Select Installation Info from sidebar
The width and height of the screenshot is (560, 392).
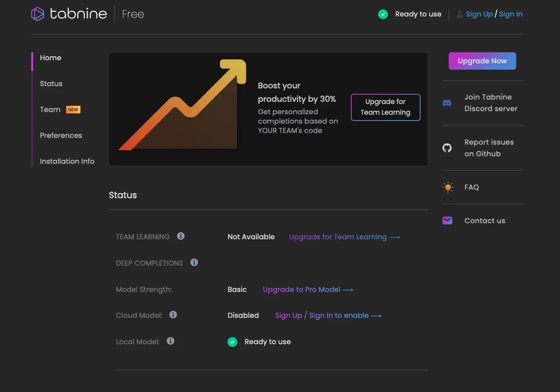67,161
